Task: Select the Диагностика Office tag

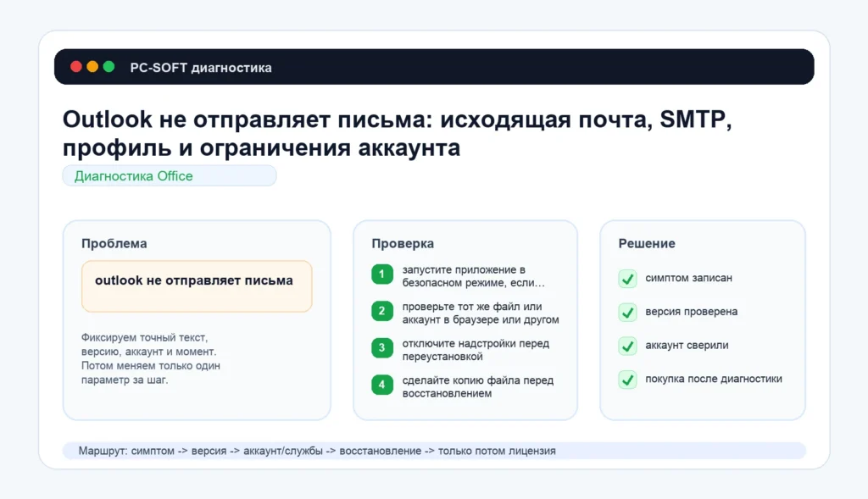Action: point(170,176)
